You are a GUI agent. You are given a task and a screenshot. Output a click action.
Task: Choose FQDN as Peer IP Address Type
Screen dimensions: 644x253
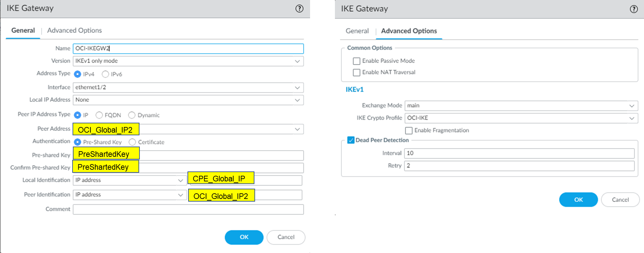click(x=99, y=115)
